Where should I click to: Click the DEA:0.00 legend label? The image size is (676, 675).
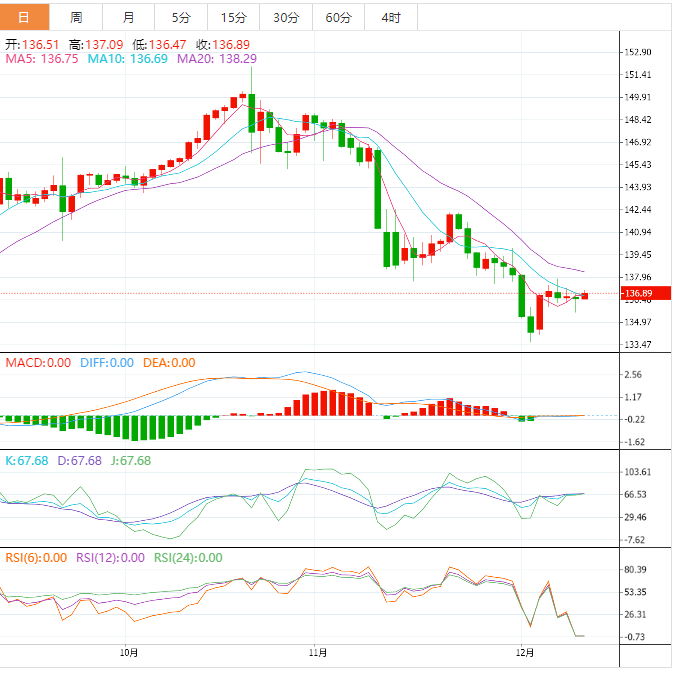click(x=169, y=363)
